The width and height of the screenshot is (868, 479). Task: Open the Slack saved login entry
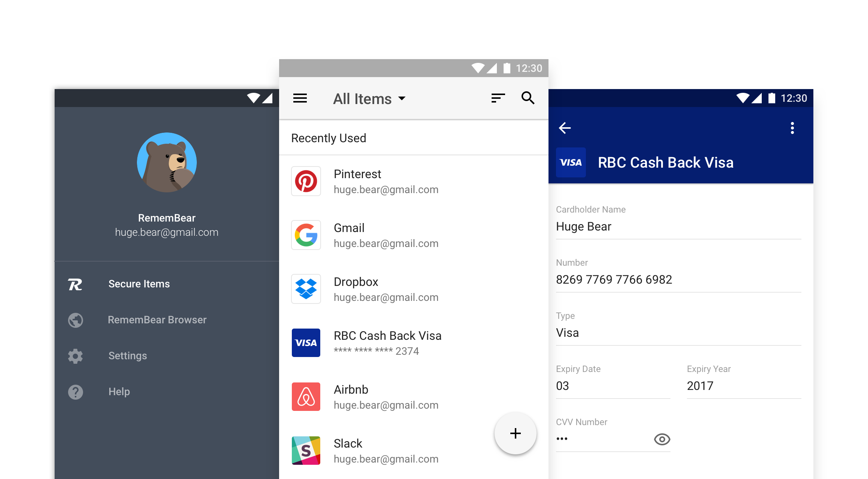click(389, 448)
